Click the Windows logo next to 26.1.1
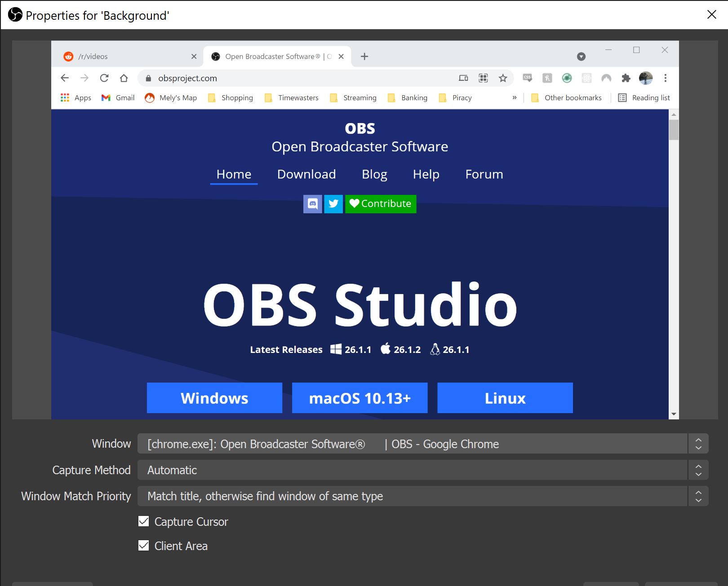Viewport: 728px width, 586px height. (336, 349)
